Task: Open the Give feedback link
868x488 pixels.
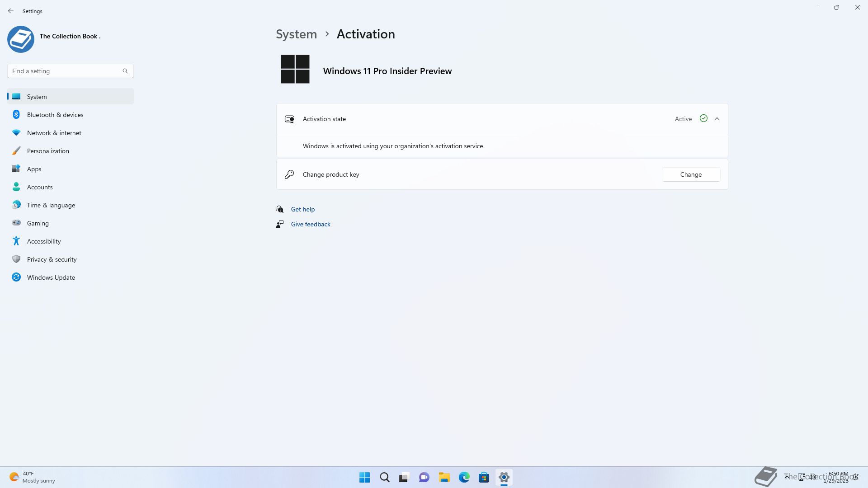Action: (310, 224)
